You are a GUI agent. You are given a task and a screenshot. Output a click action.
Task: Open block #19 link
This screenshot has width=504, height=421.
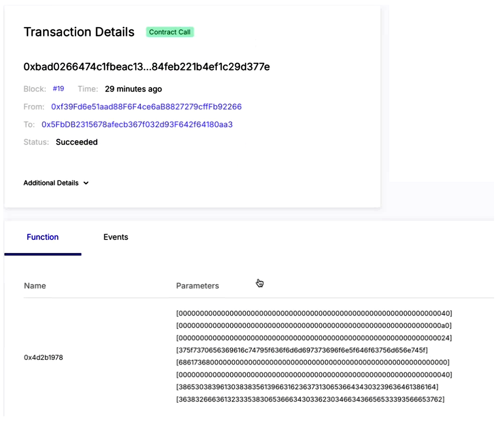[x=58, y=89]
